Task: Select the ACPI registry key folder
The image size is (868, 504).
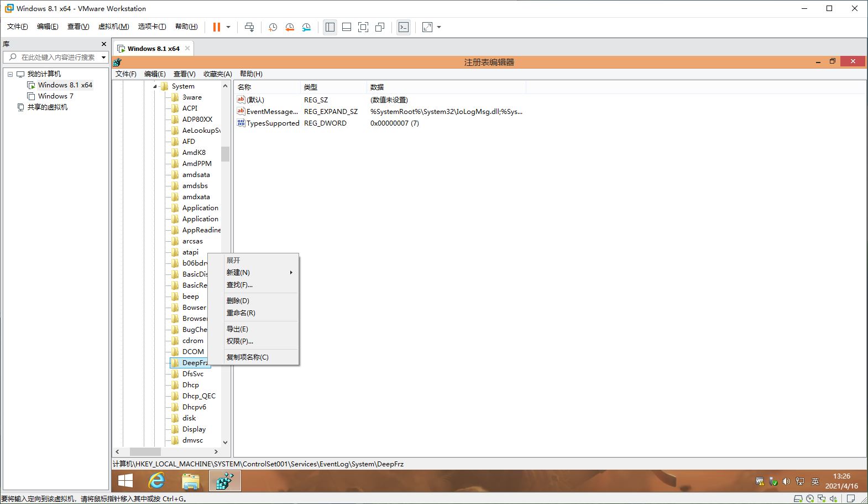Action: (190, 108)
